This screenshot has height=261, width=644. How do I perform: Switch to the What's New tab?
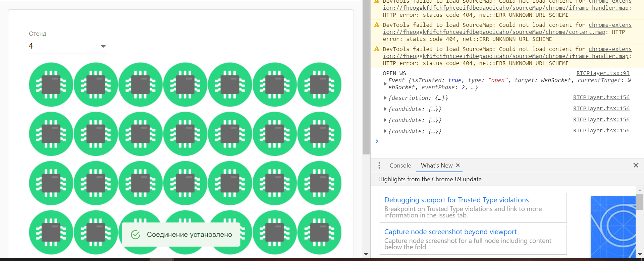click(x=437, y=165)
